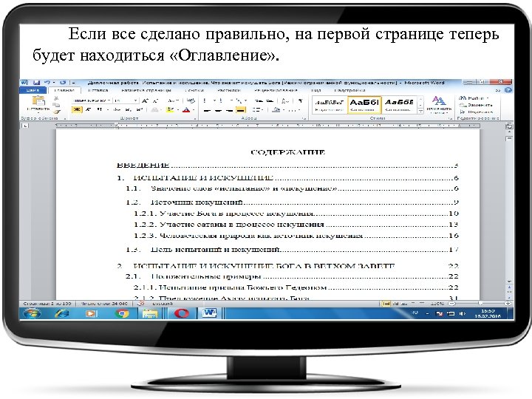Open the font size dropdown

136,100
